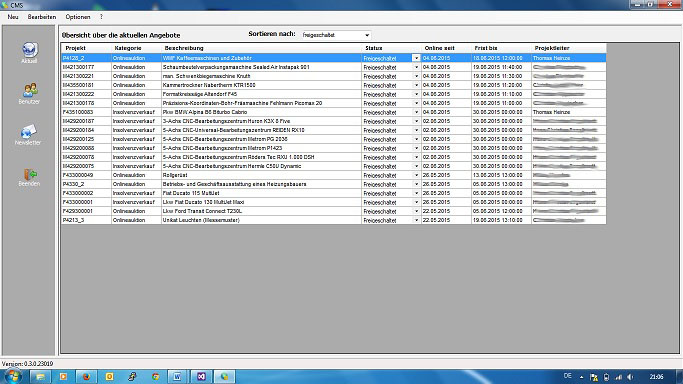This screenshot has width=683, height=384.
Task: Open the Benutzer user management icon
Action: click(x=29, y=94)
